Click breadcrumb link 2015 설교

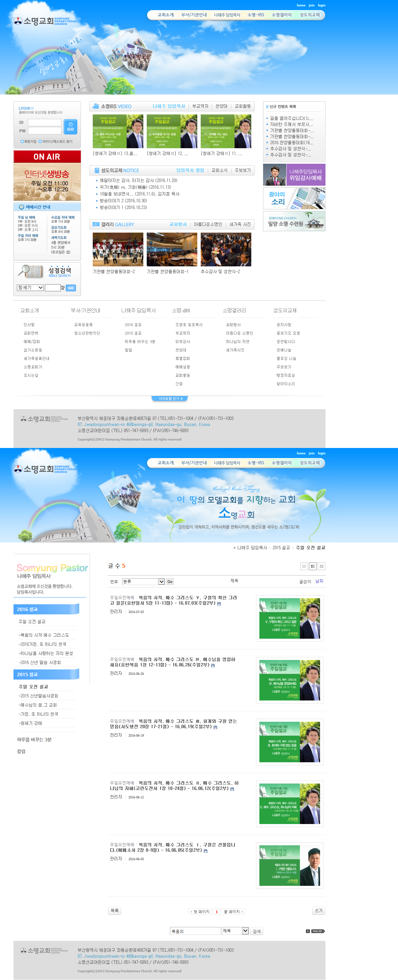pyautogui.click(x=281, y=548)
